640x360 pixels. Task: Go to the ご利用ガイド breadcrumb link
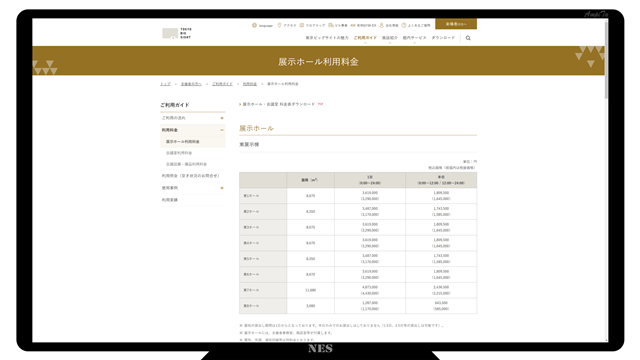click(222, 84)
